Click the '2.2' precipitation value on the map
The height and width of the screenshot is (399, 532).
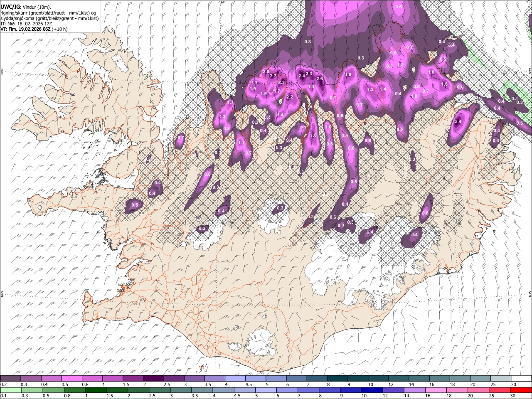[x=290, y=97]
